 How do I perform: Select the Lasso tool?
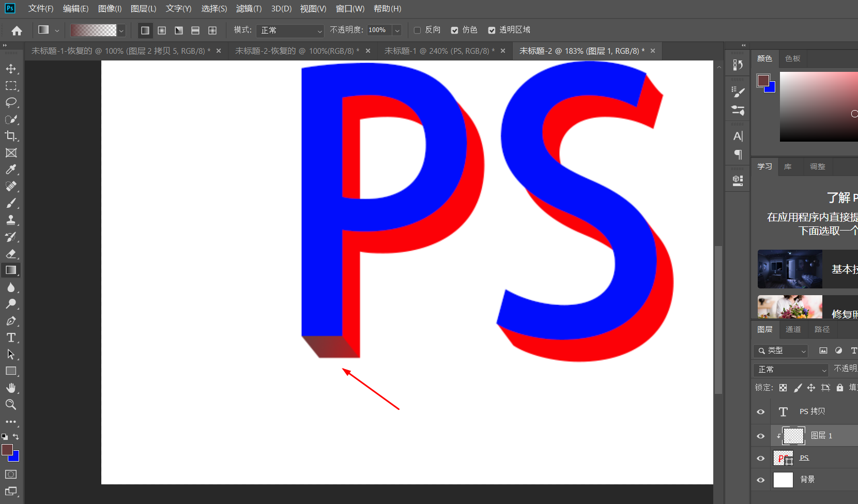pos(11,102)
